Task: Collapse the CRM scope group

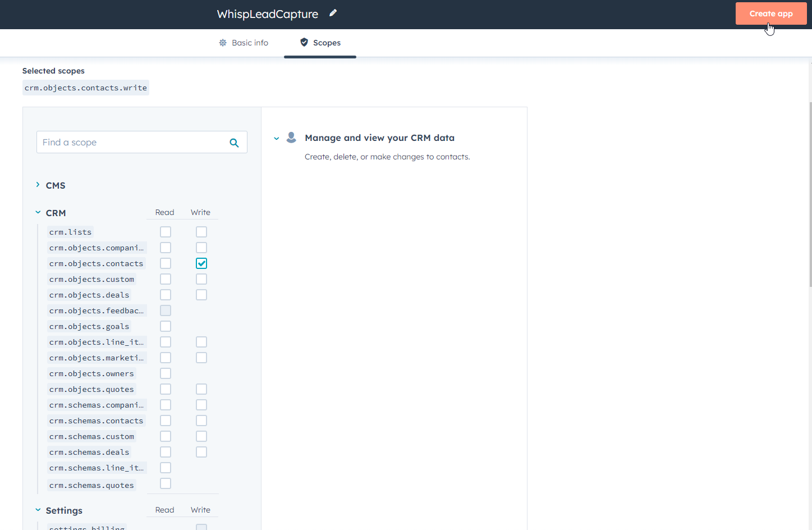Action: click(x=38, y=212)
